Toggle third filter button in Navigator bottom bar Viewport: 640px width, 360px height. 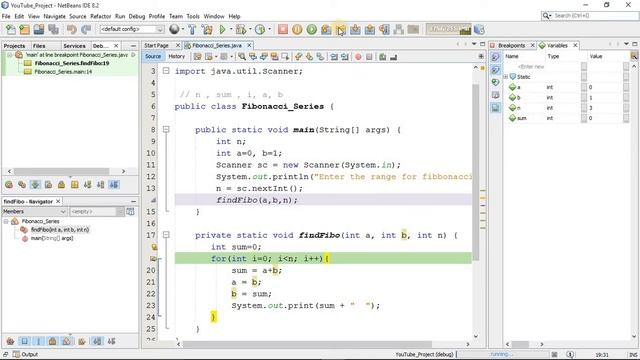click(x=38, y=341)
